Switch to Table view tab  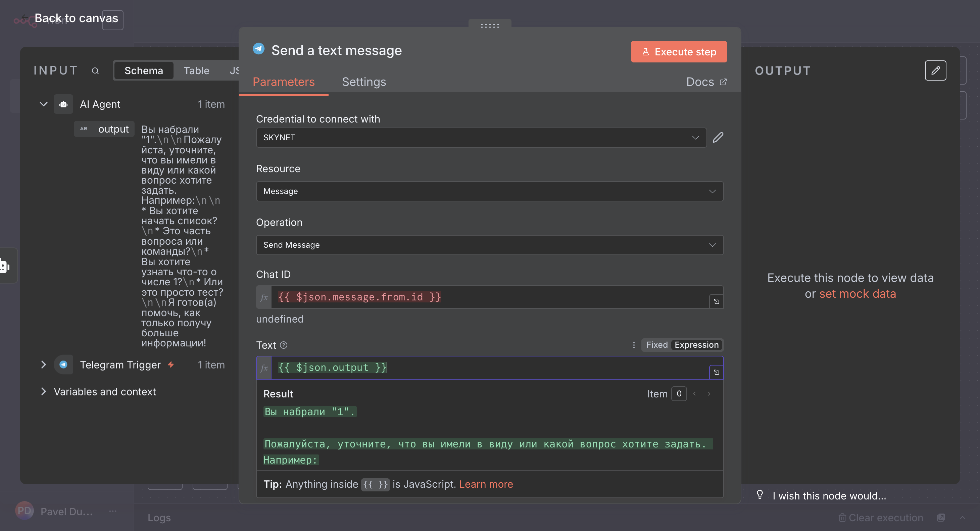[x=196, y=71]
